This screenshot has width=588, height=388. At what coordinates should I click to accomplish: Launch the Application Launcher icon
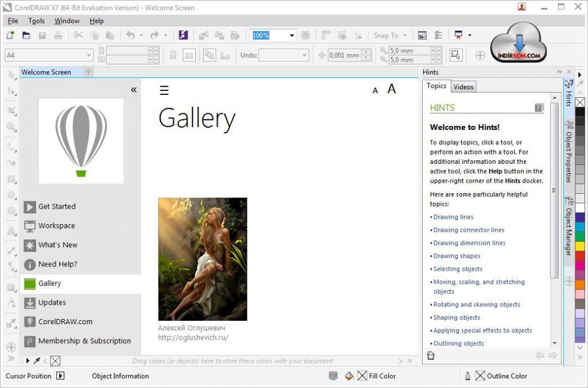click(x=183, y=35)
